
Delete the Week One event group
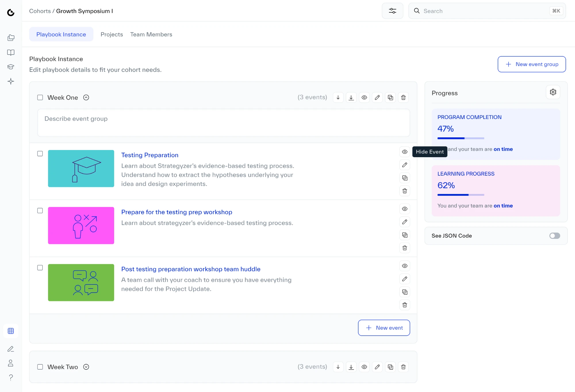tap(403, 97)
